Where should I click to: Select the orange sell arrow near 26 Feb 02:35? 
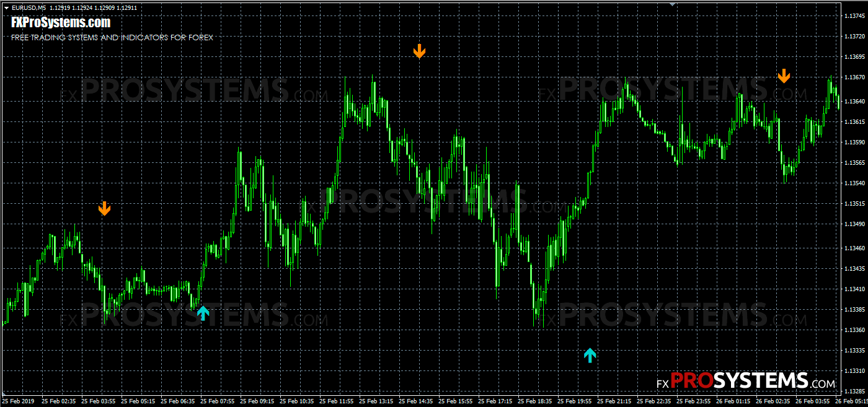click(x=784, y=76)
